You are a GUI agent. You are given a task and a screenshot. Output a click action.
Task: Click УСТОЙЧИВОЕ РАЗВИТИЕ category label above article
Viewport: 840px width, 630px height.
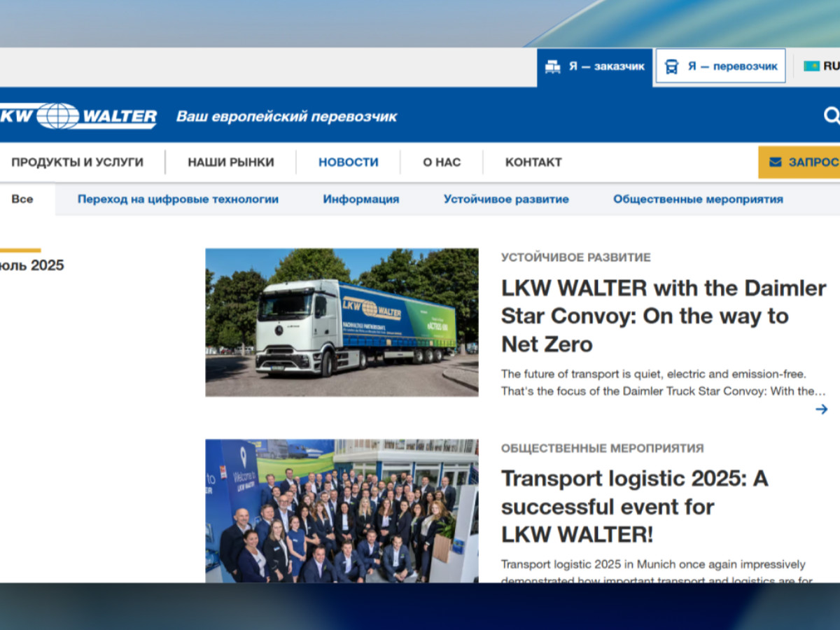click(x=576, y=258)
